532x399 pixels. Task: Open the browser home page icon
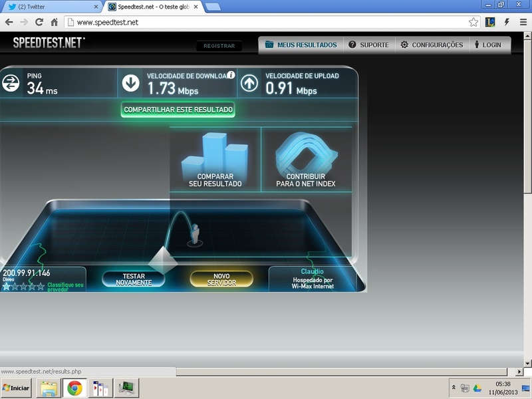coord(55,23)
